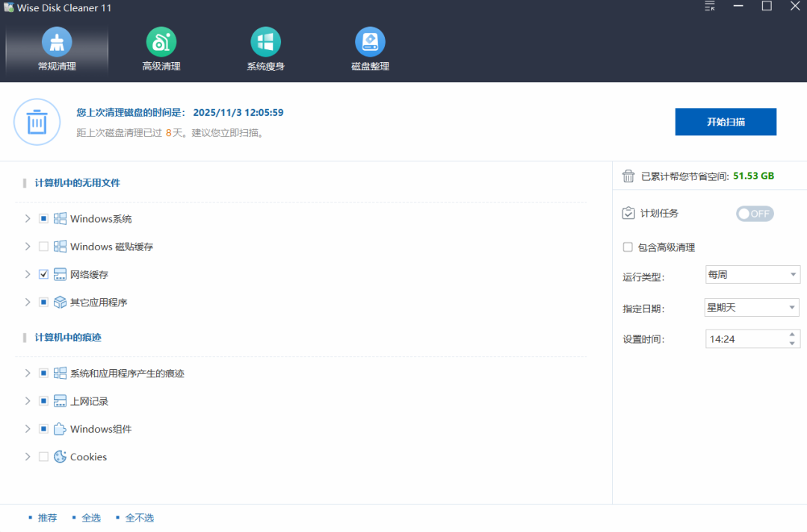Click the 开始扫描 scan button

[726, 121]
